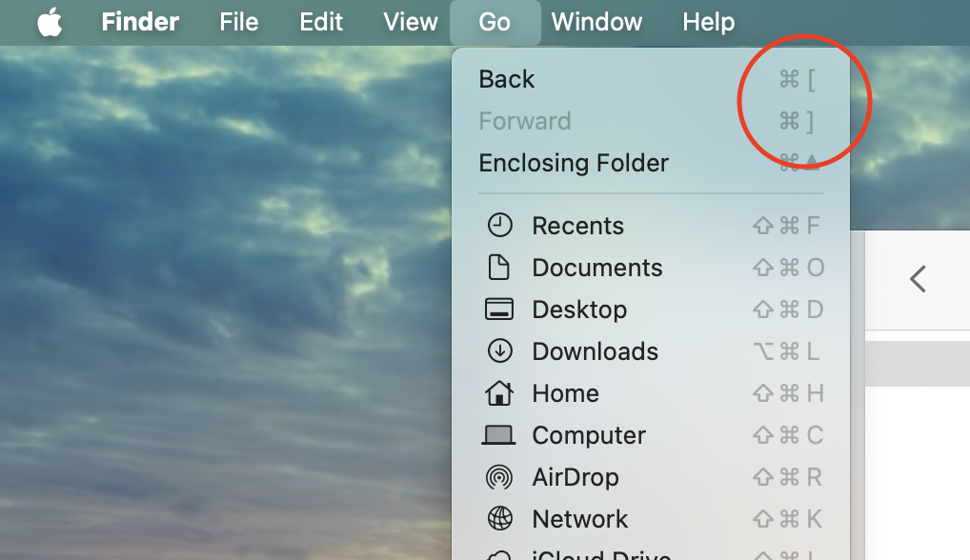Click the Network globe icon
Image resolution: width=970 pixels, height=560 pixels.
[499, 519]
